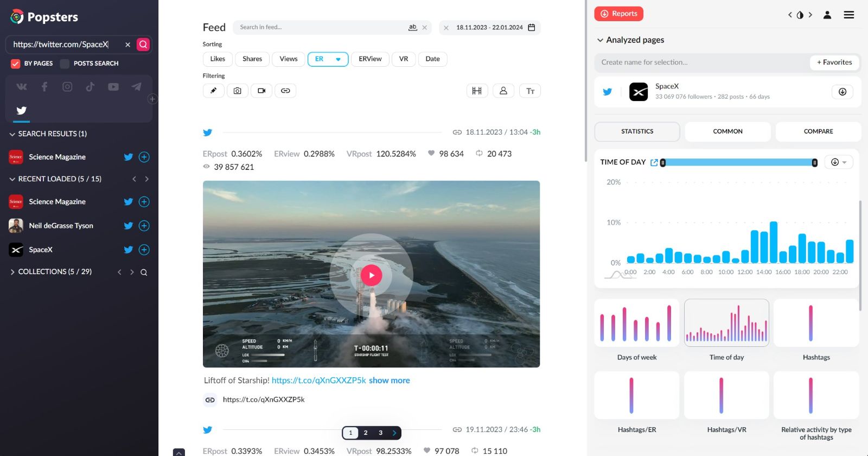The image size is (868, 456).
Task: Toggle photo posts filter camera icon
Action: point(238,91)
